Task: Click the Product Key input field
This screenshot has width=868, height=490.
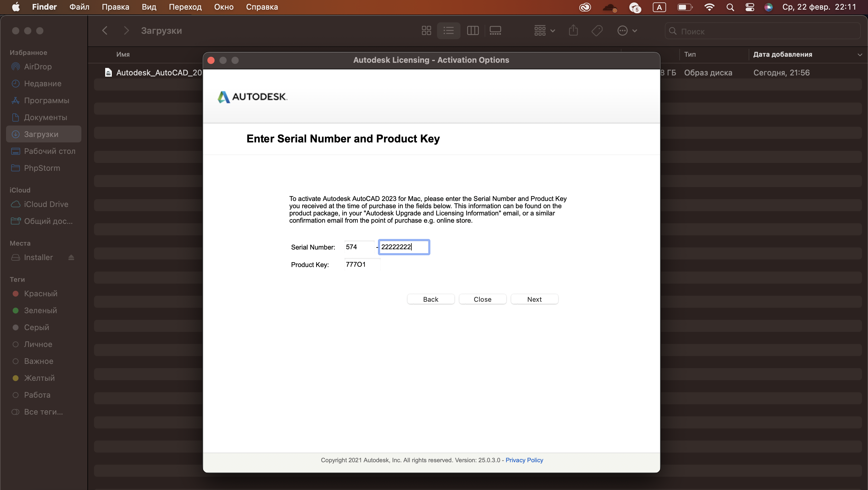Action: [x=362, y=264]
